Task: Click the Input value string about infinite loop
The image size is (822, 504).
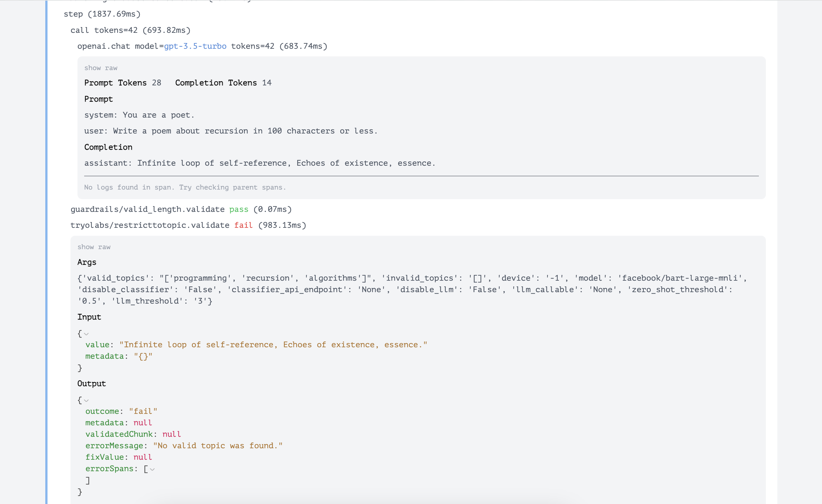Action: click(x=273, y=345)
